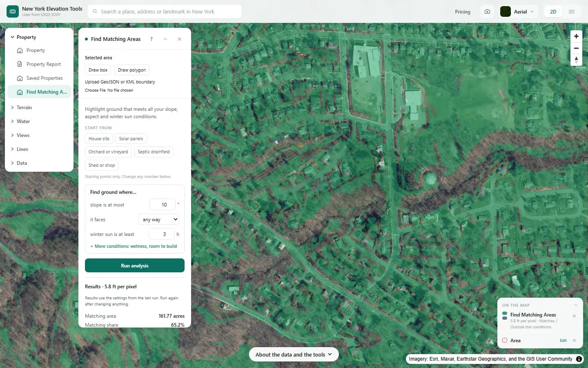Open the Aerial basemap dropdown
This screenshot has width=588, height=368.
coord(518,11)
